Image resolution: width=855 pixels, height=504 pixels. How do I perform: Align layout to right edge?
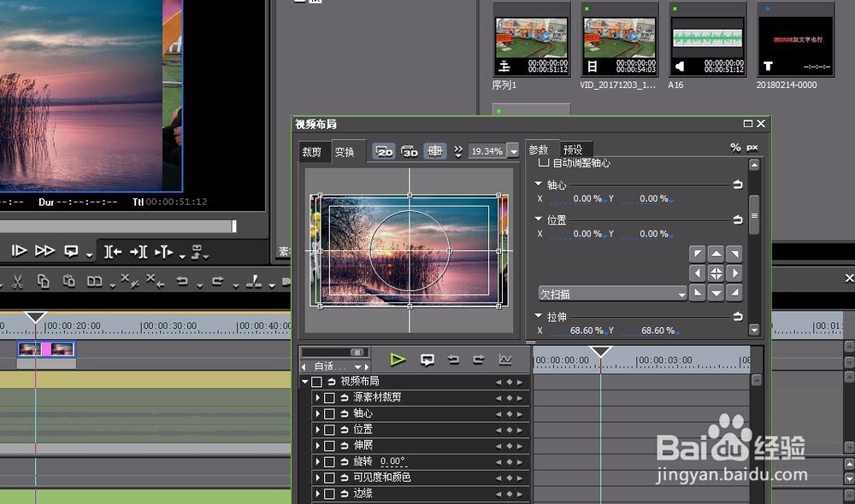(x=734, y=273)
